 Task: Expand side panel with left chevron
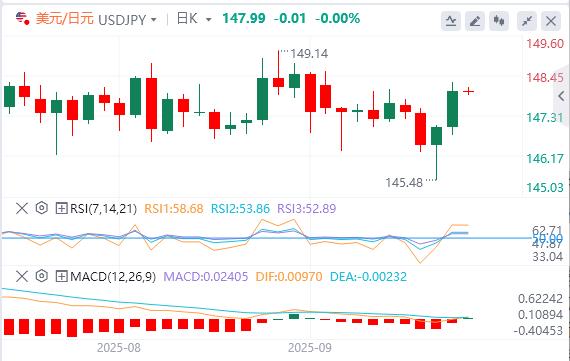click(561, 96)
